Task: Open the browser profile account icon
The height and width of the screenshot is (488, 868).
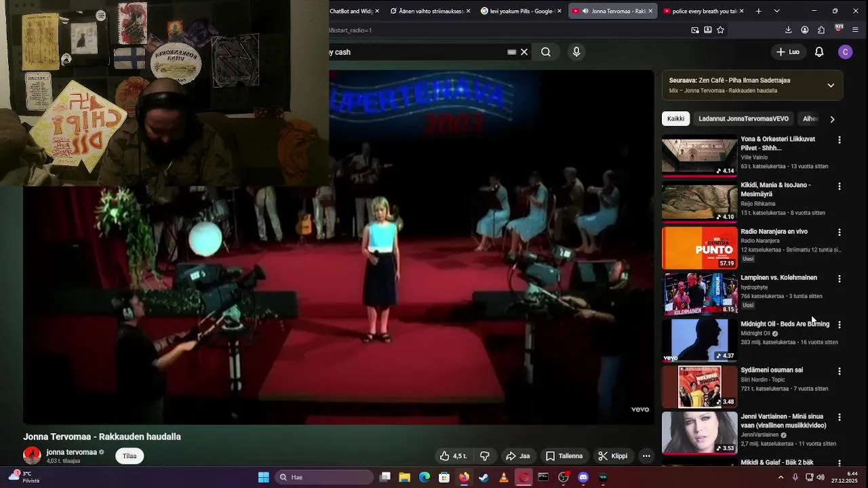Action: [x=805, y=30]
